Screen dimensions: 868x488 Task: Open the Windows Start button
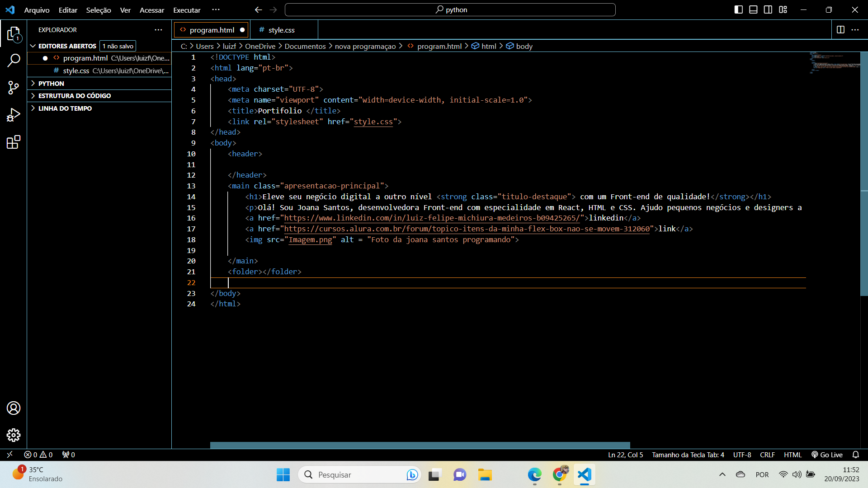click(x=283, y=474)
